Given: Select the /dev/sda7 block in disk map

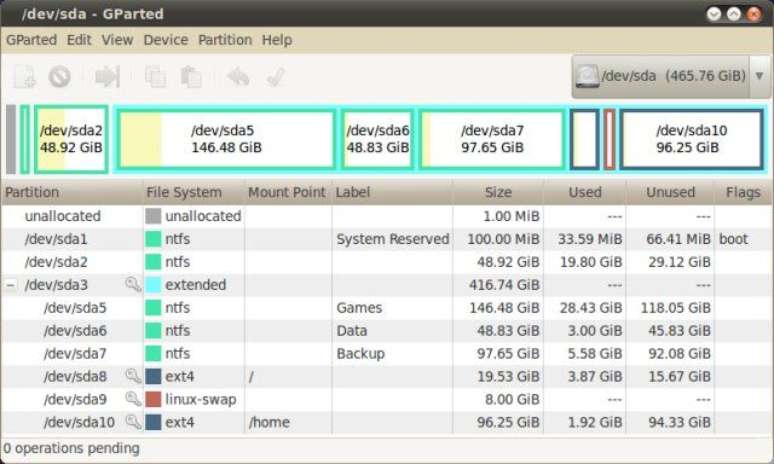Looking at the screenshot, I should pos(492,139).
